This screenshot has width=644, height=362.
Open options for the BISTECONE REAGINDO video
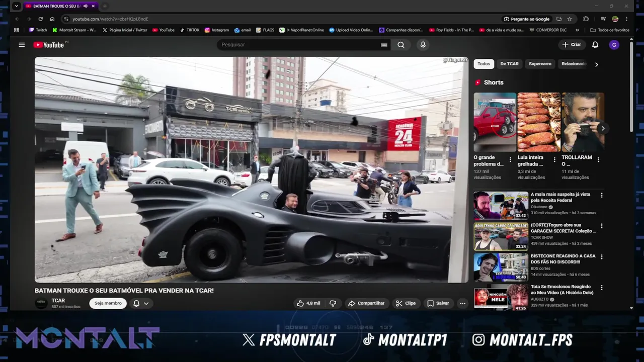coord(601,257)
